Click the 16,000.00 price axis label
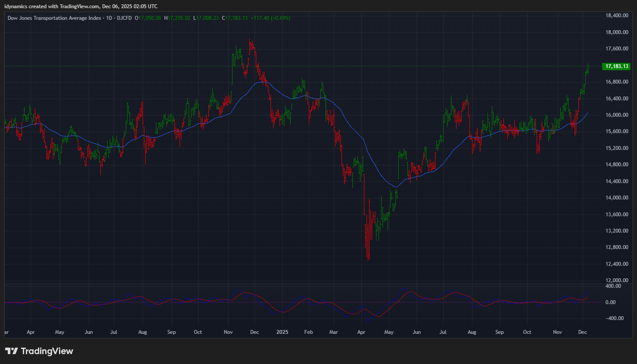 coord(617,115)
